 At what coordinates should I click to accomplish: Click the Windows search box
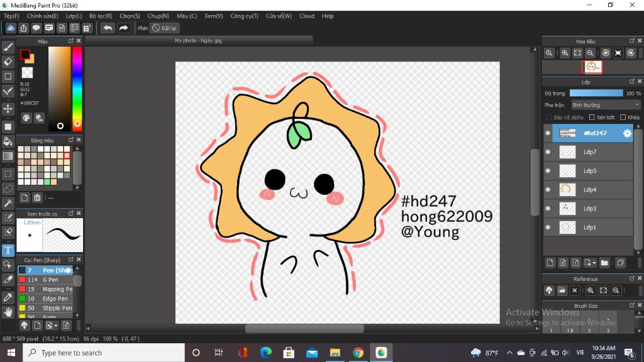click(104, 353)
